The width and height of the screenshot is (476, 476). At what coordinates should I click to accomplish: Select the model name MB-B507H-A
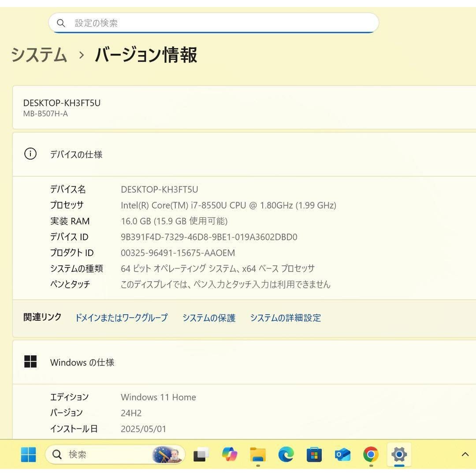coord(45,114)
